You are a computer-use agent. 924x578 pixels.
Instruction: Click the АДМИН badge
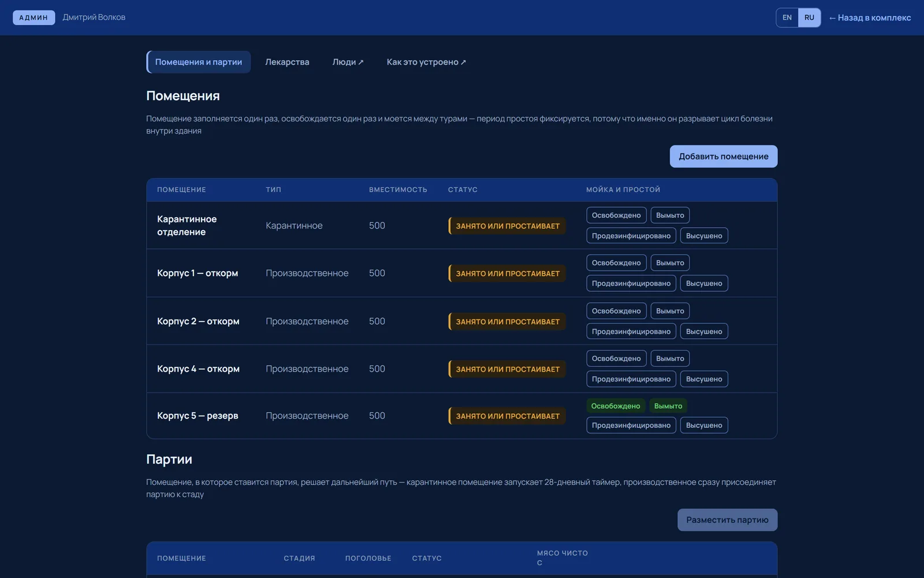pyautogui.click(x=33, y=17)
